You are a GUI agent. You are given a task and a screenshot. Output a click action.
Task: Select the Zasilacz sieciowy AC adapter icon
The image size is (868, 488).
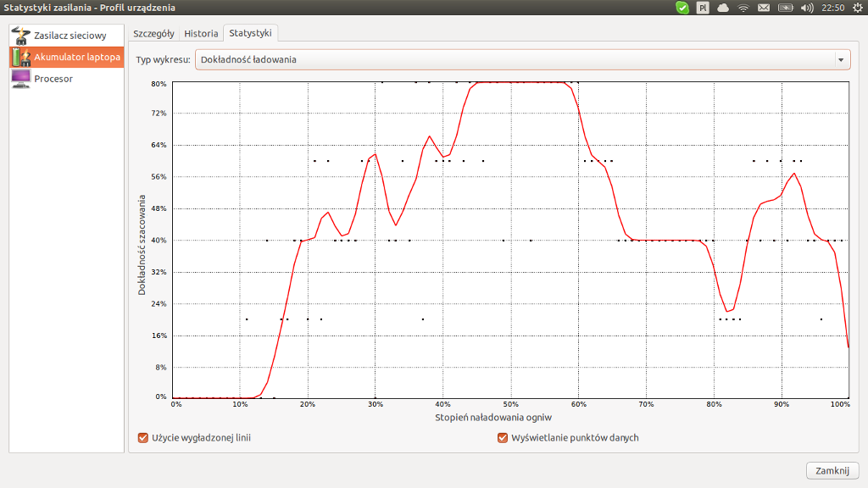pyautogui.click(x=20, y=36)
